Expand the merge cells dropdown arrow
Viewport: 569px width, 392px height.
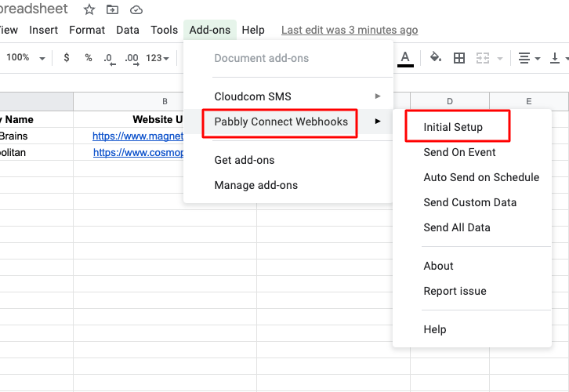pyautogui.click(x=500, y=59)
